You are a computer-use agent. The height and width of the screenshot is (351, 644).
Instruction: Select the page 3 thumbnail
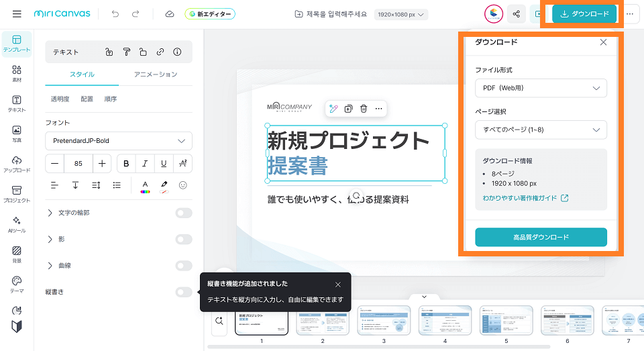tap(384, 320)
